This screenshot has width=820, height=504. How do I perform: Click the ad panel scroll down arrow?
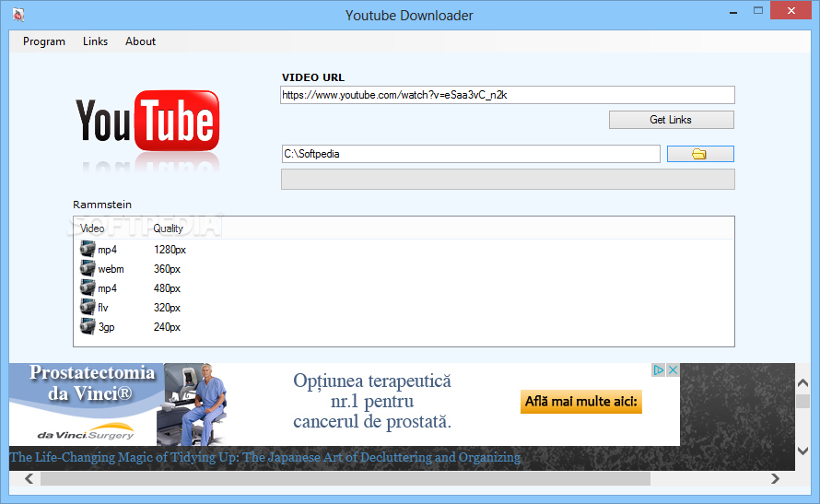(802, 451)
